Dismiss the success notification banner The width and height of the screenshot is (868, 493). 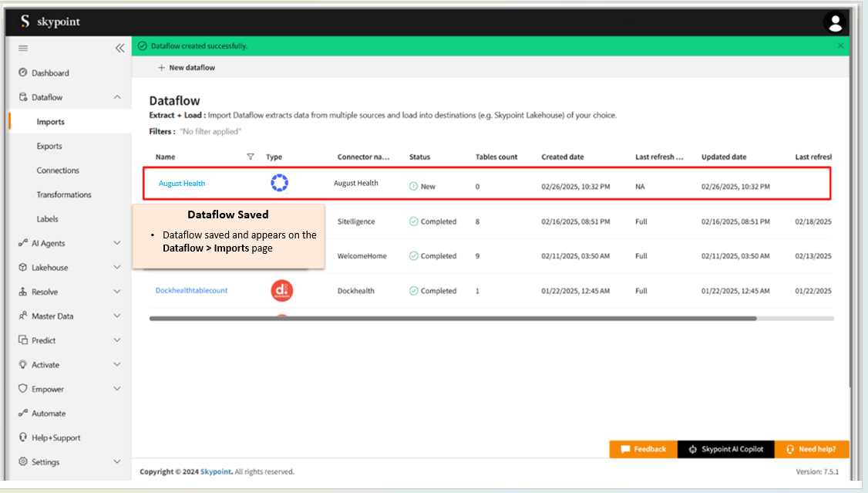point(840,46)
